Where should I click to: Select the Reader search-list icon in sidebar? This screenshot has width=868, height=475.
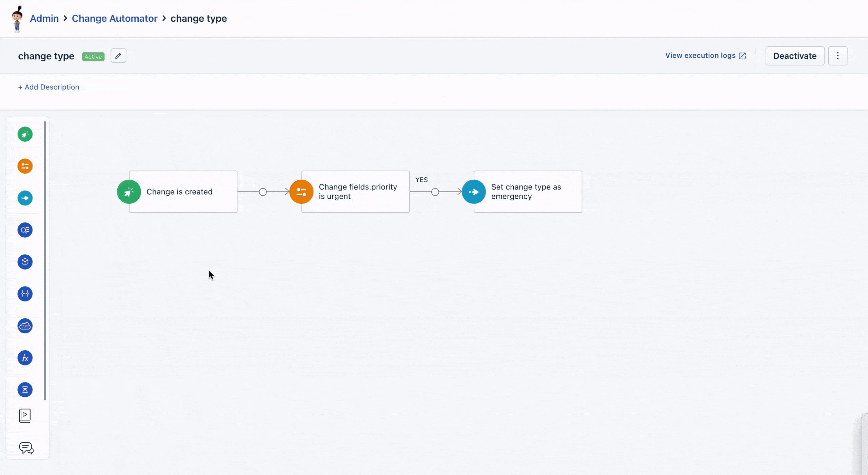click(25, 230)
